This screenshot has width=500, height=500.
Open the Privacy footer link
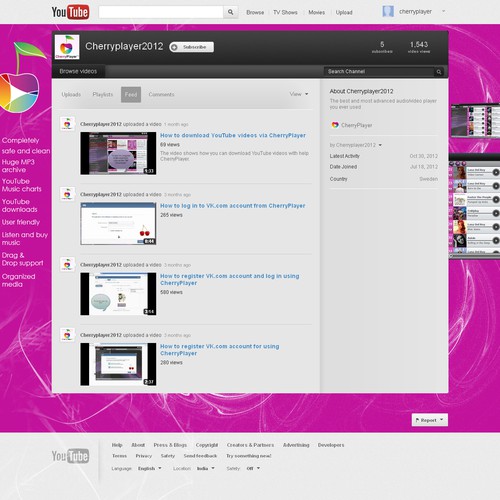pos(144,456)
